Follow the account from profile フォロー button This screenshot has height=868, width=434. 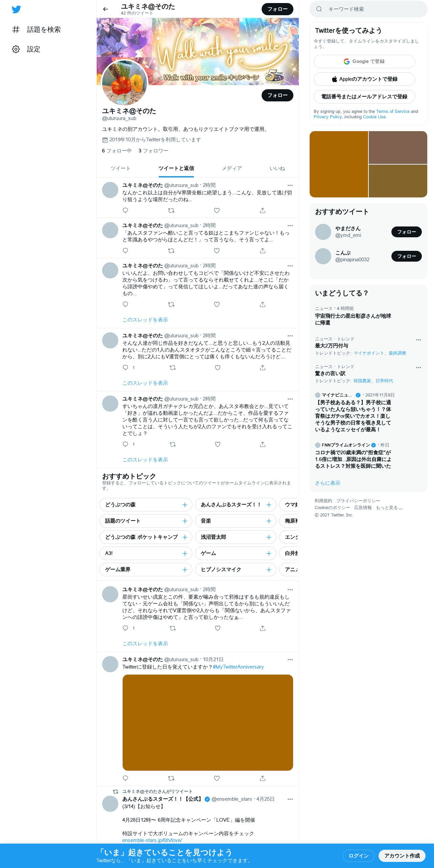click(278, 95)
